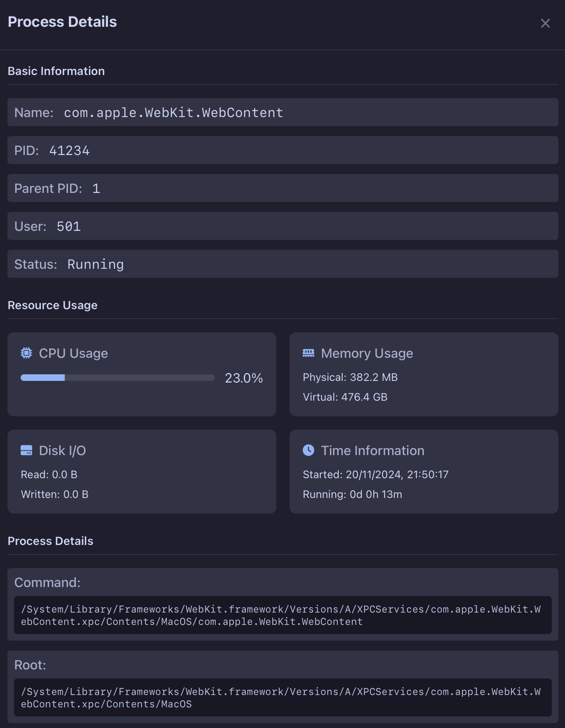The image size is (565, 728).
Task: Click the Time Information clock icon
Action: (308, 451)
